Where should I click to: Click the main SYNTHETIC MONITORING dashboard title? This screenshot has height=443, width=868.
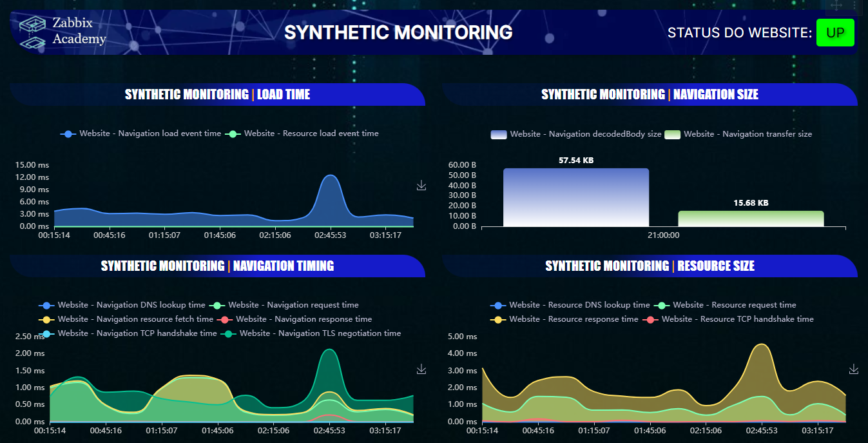pos(398,33)
